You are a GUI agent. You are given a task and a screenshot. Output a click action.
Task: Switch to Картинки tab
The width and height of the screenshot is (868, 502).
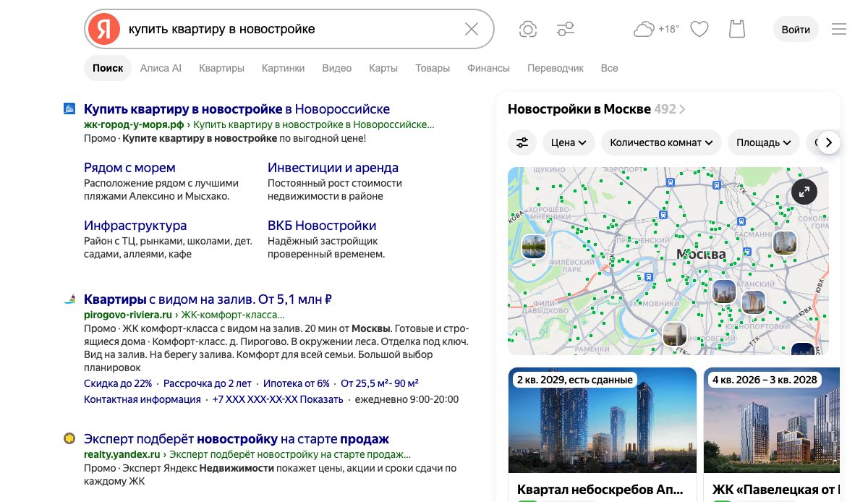point(283,68)
